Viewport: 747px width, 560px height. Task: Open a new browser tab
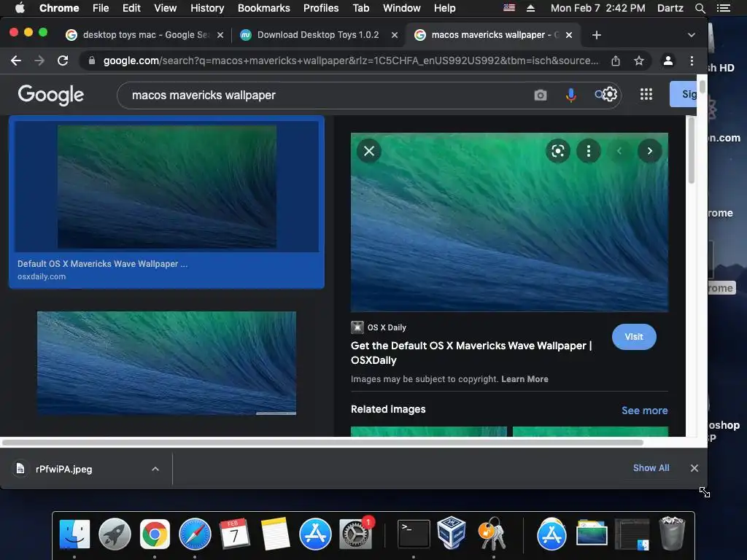point(597,35)
